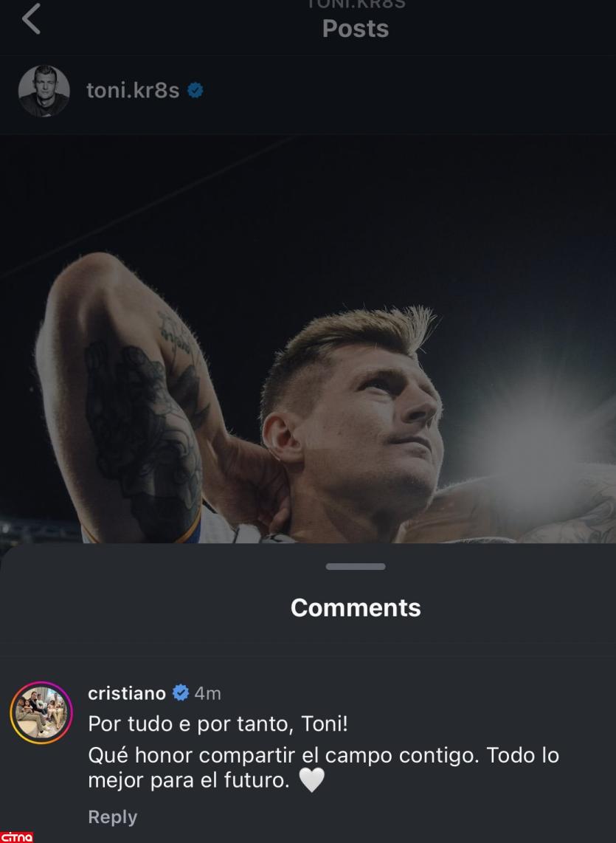The image size is (616, 843).
Task: Click the small TONI.KR8S header label
Action: pos(356,4)
